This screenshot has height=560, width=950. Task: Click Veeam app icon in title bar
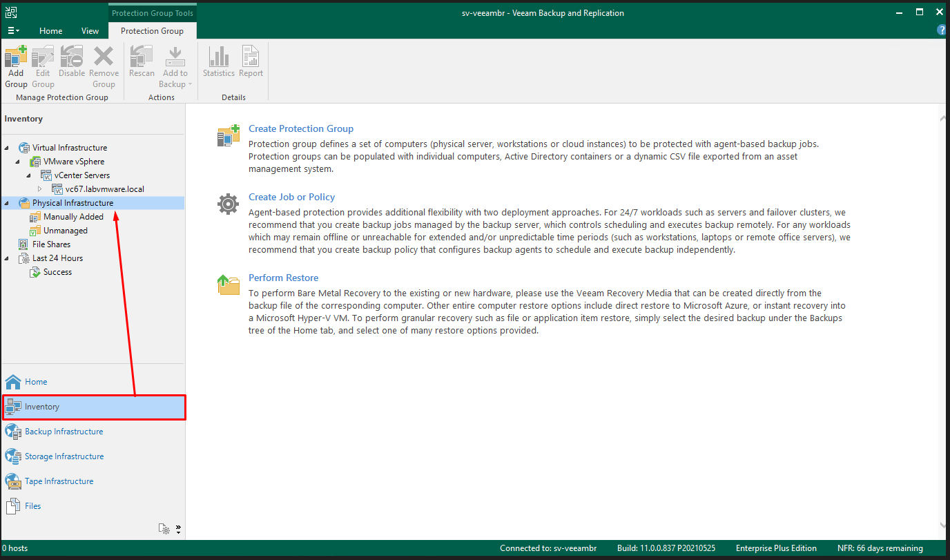click(12, 12)
